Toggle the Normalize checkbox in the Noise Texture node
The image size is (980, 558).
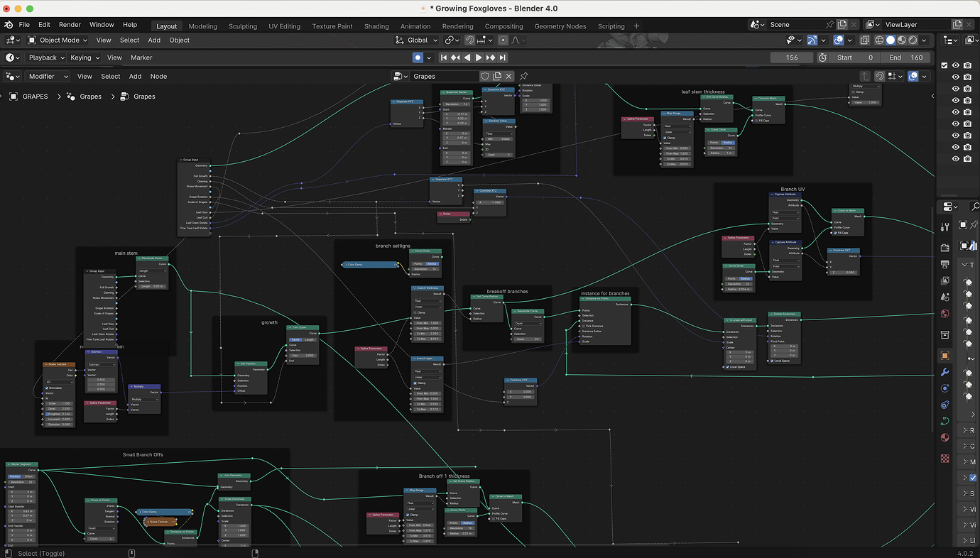click(47, 388)
